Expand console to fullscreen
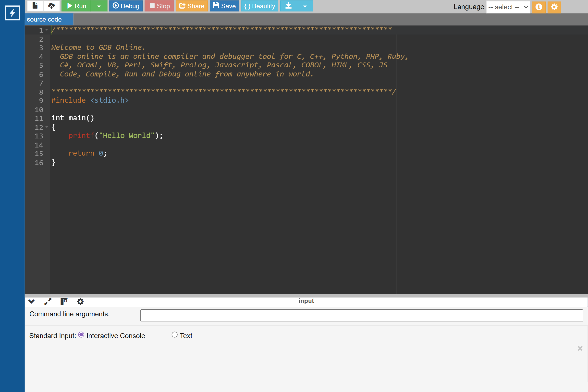 (48, 302)
